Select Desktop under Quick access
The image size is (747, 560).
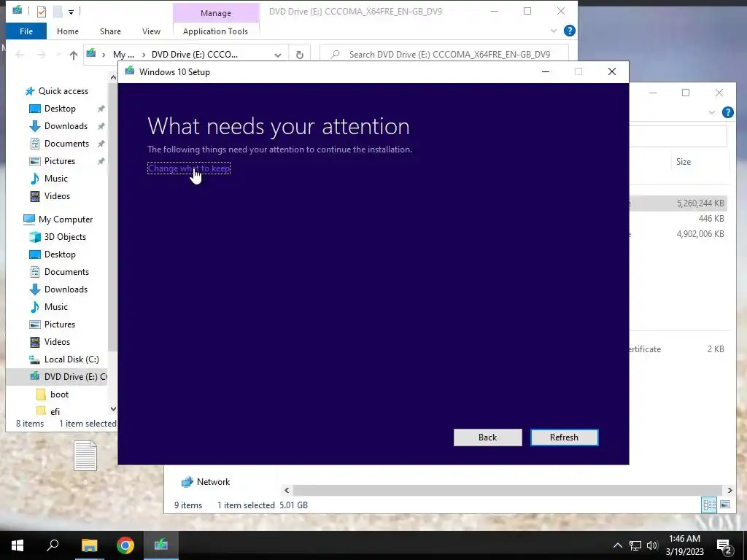coord(60,109)
